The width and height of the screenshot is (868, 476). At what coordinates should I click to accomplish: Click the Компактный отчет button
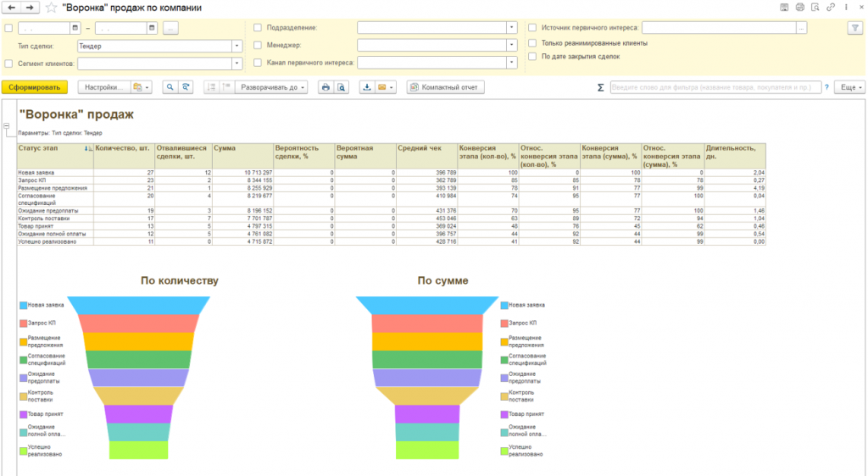[x=446, y=87]
